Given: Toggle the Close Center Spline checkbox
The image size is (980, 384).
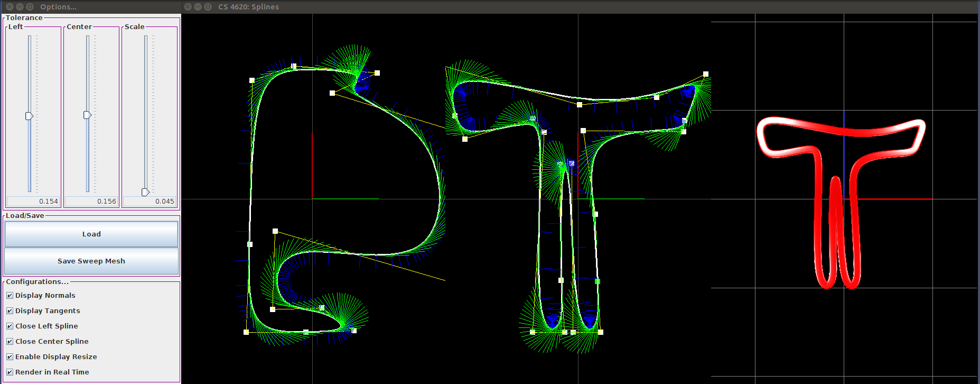Looking at the screenshot, I should click(10, 342).
